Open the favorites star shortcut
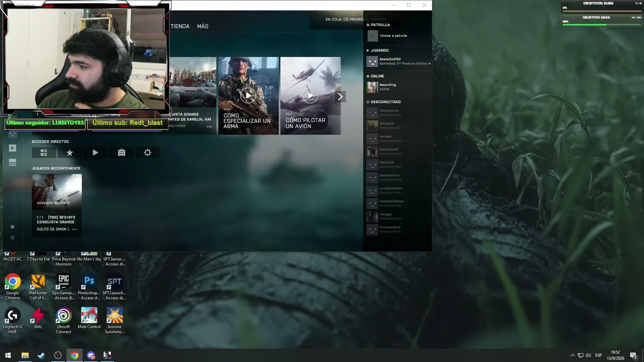 tap(69, 152)
